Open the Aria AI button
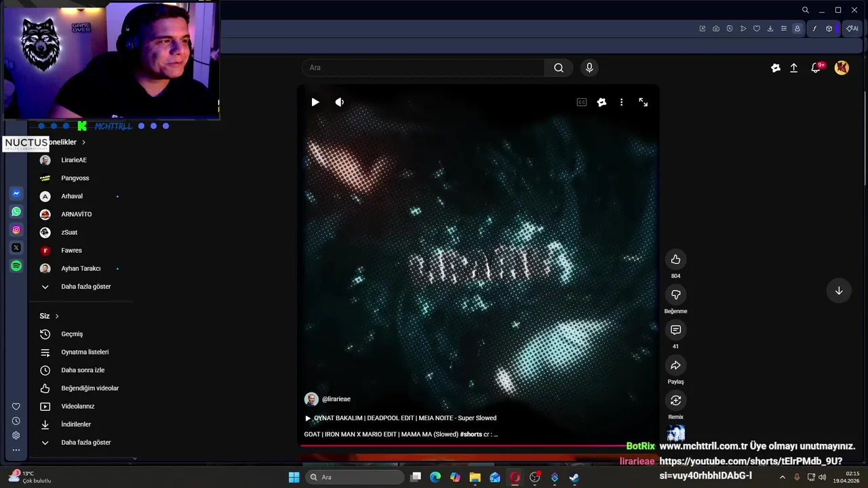Viewport: 868px width, 488px height. 852,28
